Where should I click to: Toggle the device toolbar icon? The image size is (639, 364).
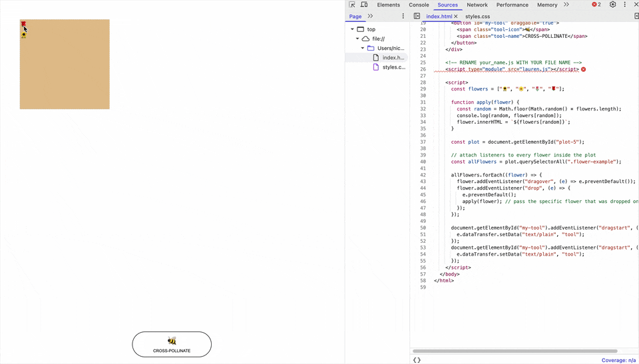point(364,5)
